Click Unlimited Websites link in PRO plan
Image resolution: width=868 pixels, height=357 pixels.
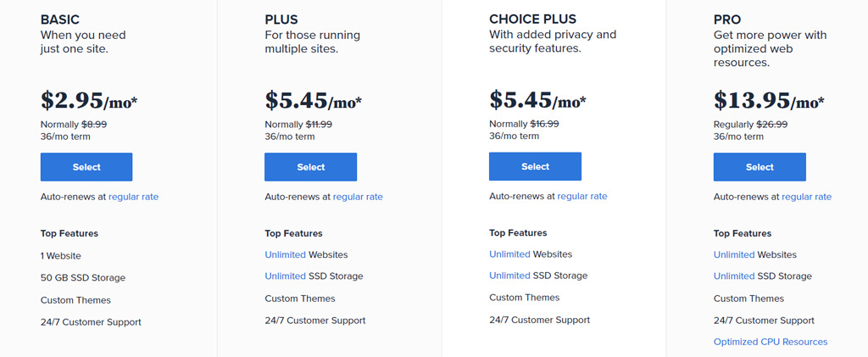[734, 254]
